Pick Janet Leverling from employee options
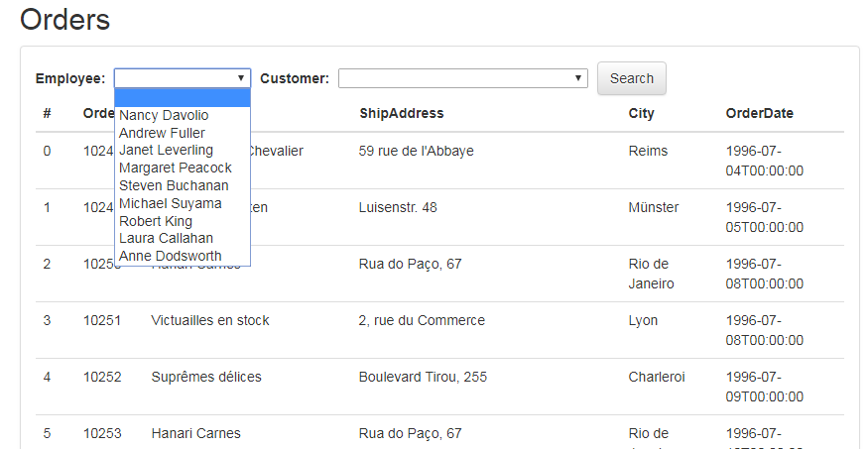Viewport: 868px width, 449px height. click(166, 150)
